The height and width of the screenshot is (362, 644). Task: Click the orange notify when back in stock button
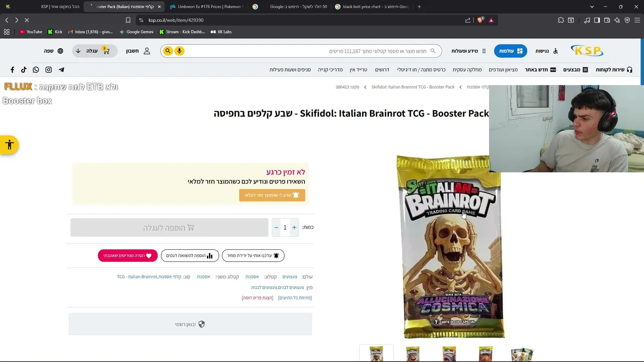coord(272,195)
